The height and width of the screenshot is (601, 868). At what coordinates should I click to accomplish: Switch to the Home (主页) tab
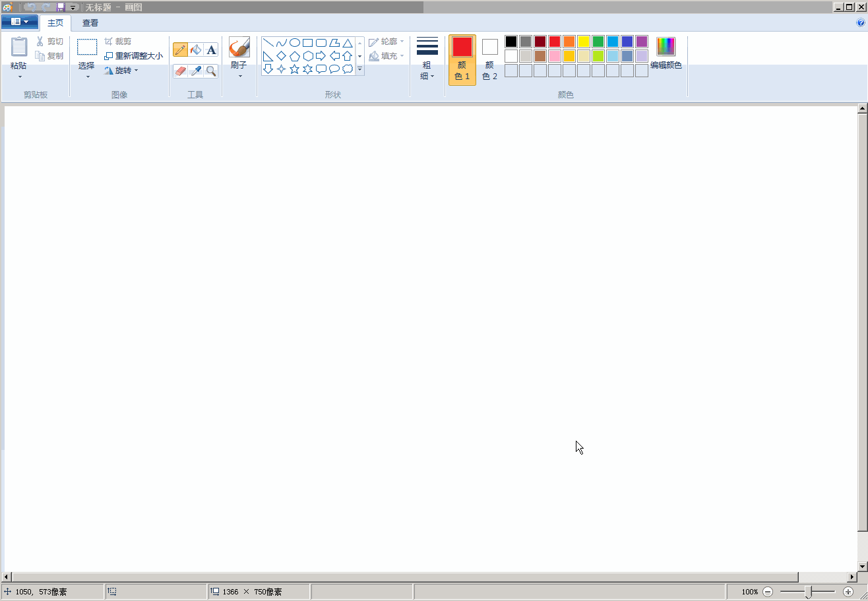(55, 23)
